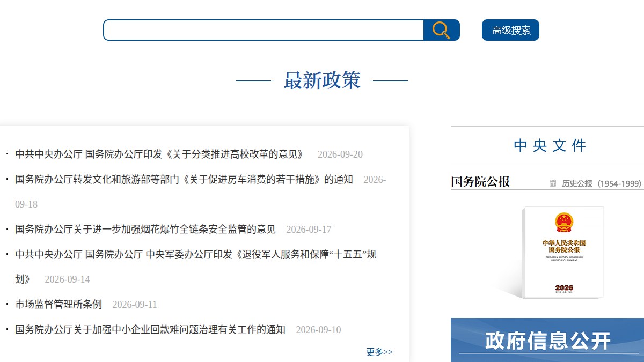Click 更多>> to see more policies

(379, 352)
